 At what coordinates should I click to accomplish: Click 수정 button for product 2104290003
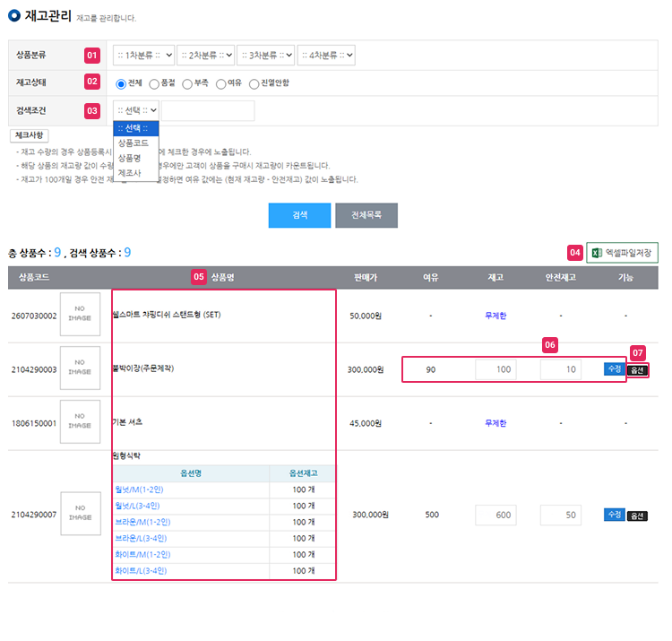[615, 368]
